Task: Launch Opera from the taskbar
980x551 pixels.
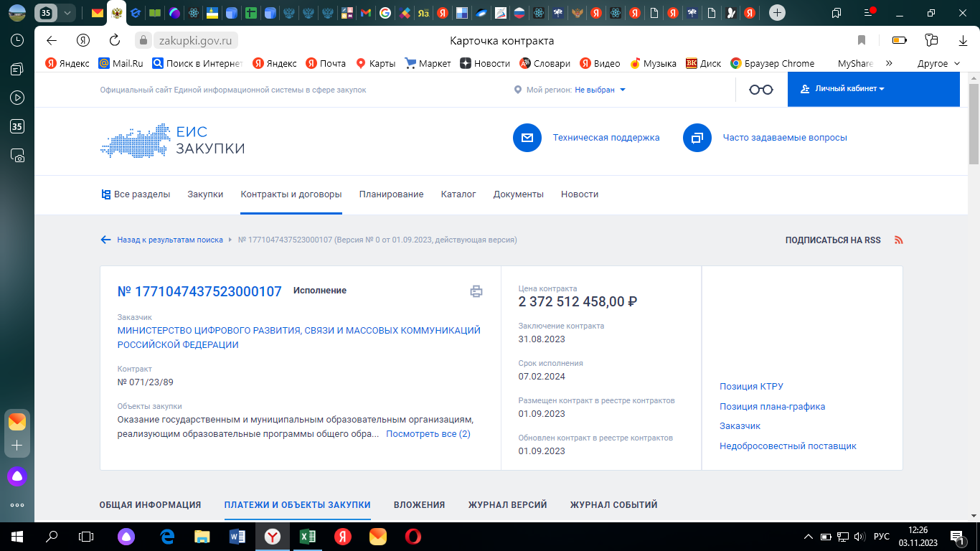Action: point(413,536)
